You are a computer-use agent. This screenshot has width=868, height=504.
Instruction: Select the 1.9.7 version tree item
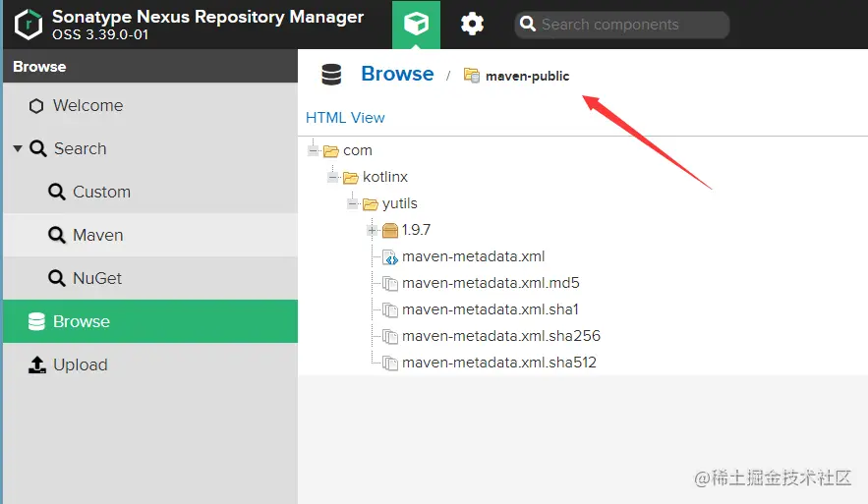click(416, 230)
